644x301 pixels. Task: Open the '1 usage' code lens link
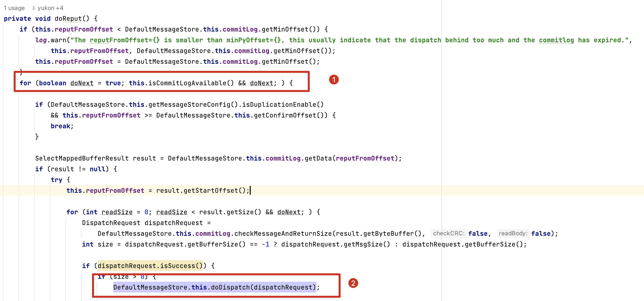pyautogui.click(x=14, y=8)
